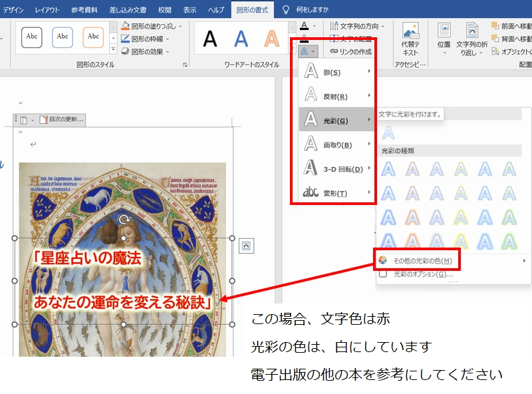Click 前面へ移動 button

coord(511,26)
